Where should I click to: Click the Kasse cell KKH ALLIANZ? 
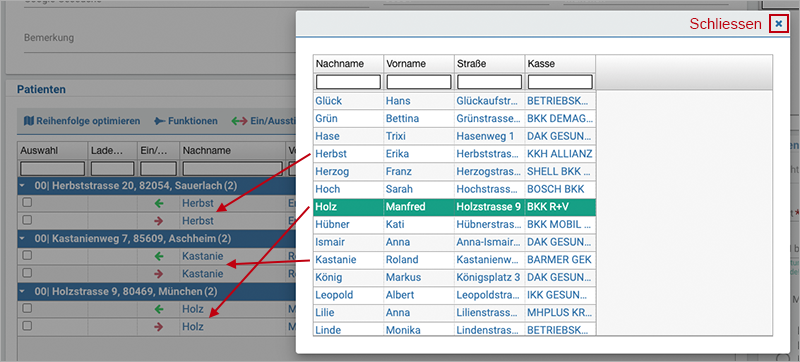559,153
